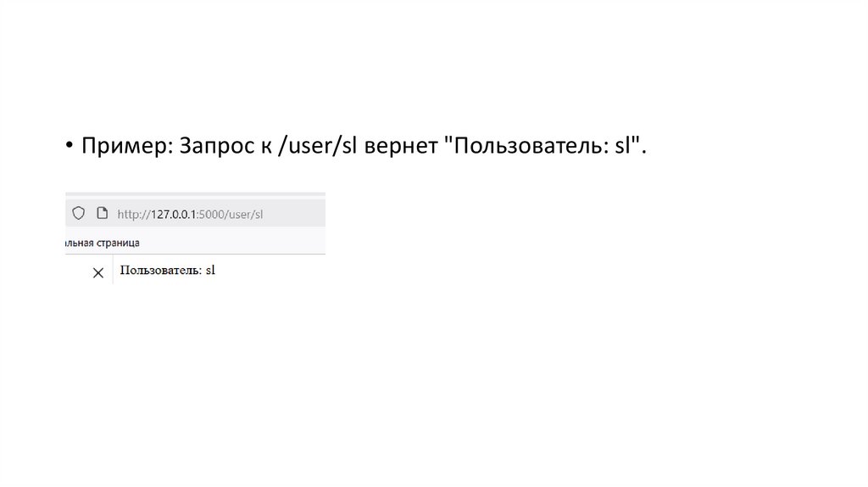Click the word 'Пример:' in the slide
This screenshot has height=487, width=868.
click(x=127, y=147)
